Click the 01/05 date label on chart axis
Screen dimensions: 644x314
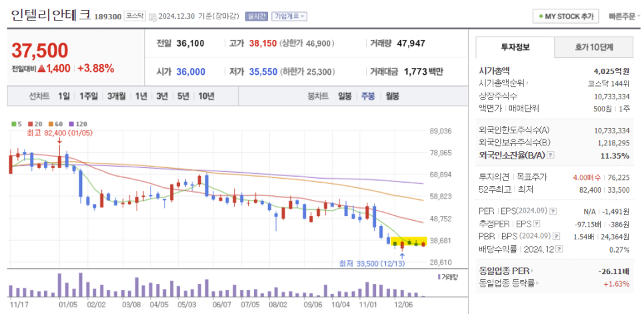[68, 305]
